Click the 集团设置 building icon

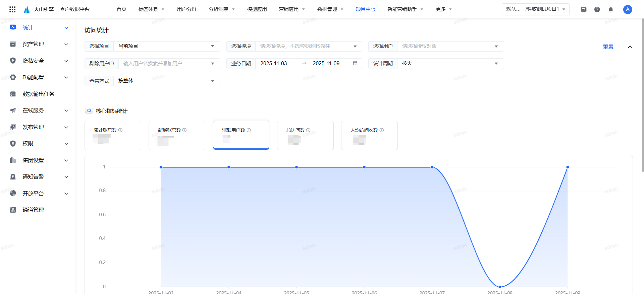click(x=13, y=160)
